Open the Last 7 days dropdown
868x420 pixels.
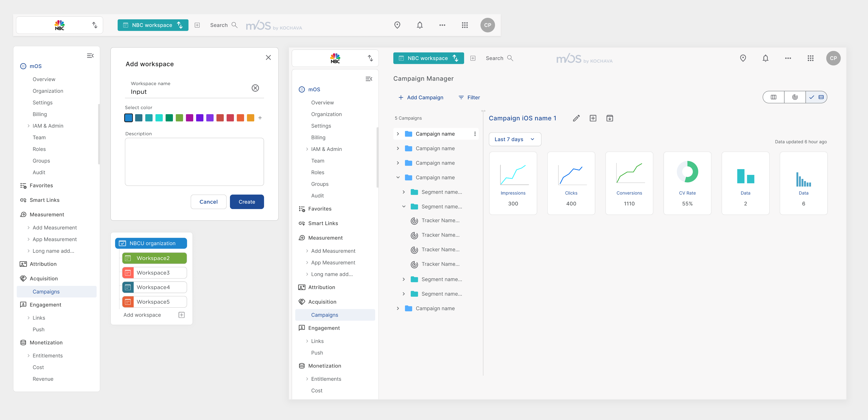(x=515, y=139)
